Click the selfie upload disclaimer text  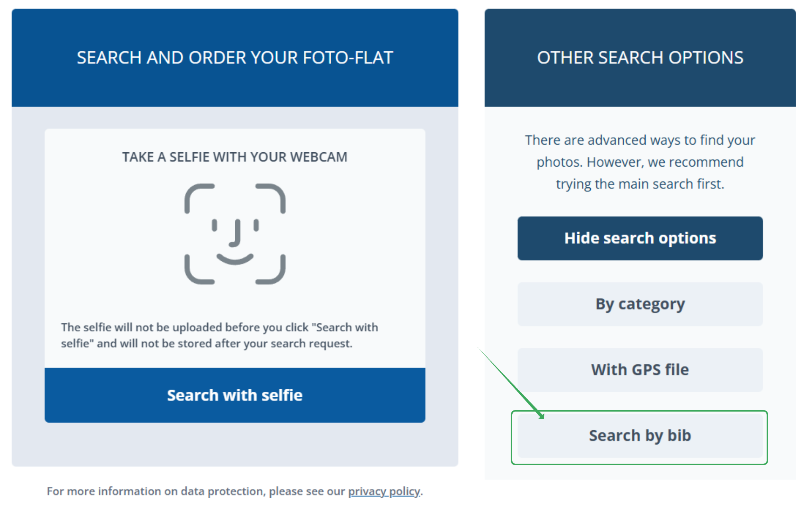(219, 335)
